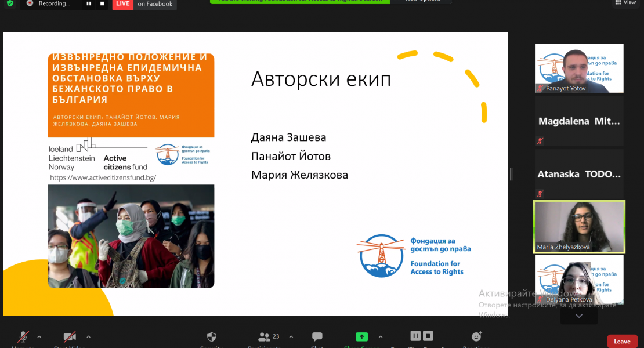Screen dimensions: 644x348
Task: Start video with the camera icon
Action: (x=70, y=338)
